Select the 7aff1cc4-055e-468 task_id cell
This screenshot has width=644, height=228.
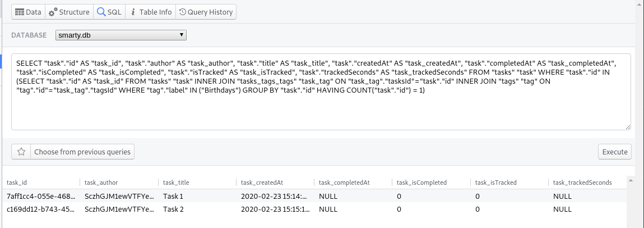click(x=41, y=197)
